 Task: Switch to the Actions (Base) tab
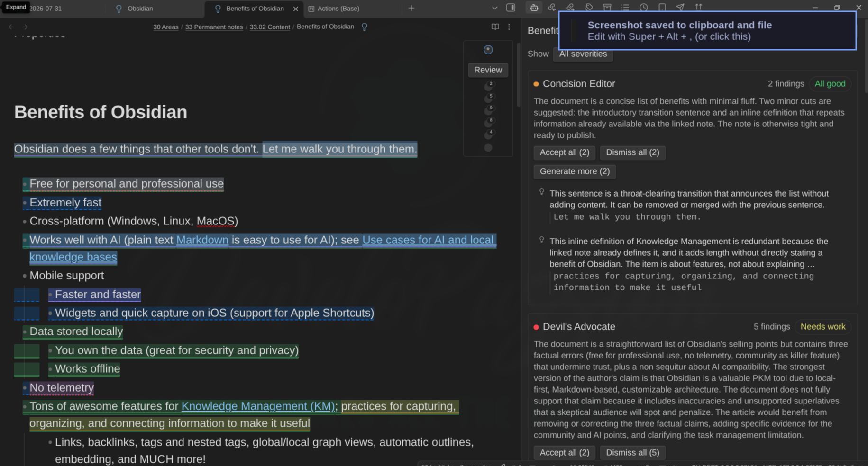[x=338, y=9]
